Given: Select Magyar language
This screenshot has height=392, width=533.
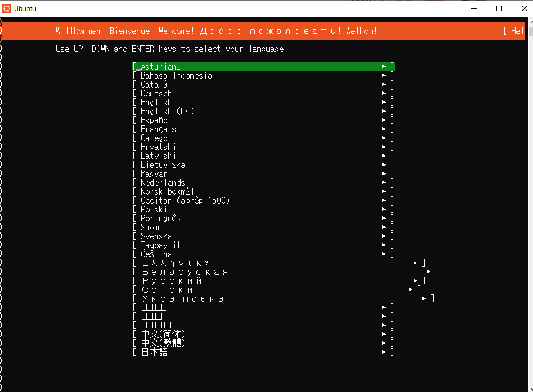Looking at the screenshot, I should pos(263,173).
